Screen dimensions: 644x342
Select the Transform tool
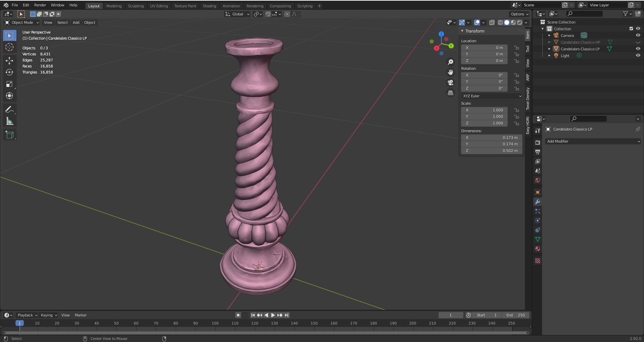(x=9, y=96)
